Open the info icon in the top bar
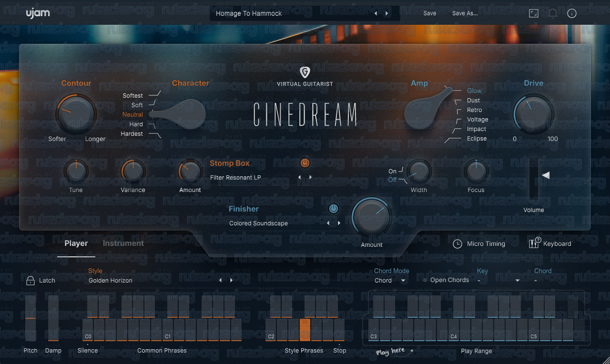 [x=572, y=13]
